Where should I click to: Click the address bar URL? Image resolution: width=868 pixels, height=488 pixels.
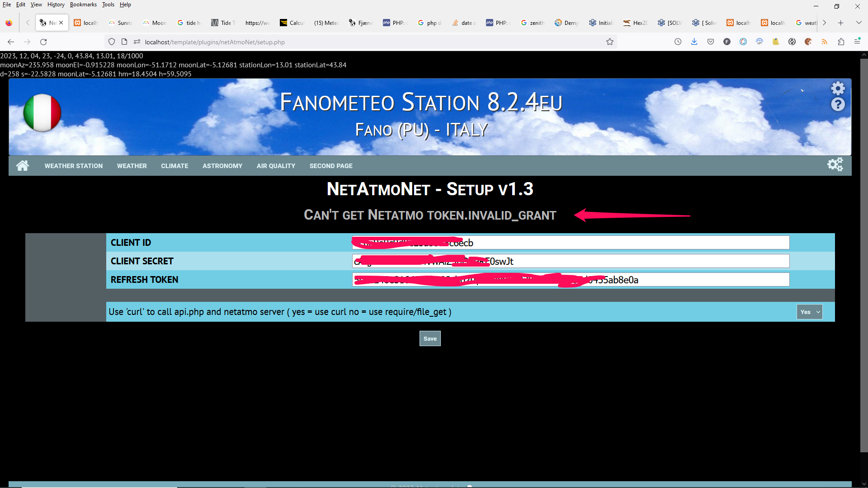pos(215,42)
